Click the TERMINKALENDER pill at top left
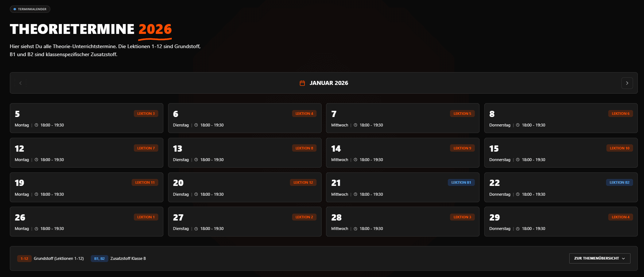 point(30,9)
